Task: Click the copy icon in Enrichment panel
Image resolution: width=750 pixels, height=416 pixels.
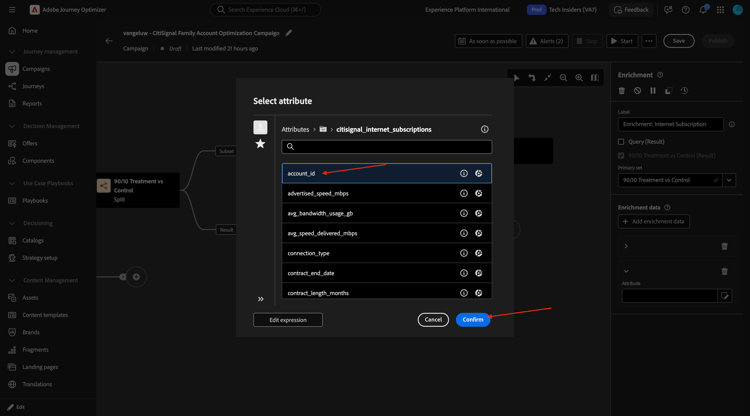Action: tap(669, 91)
